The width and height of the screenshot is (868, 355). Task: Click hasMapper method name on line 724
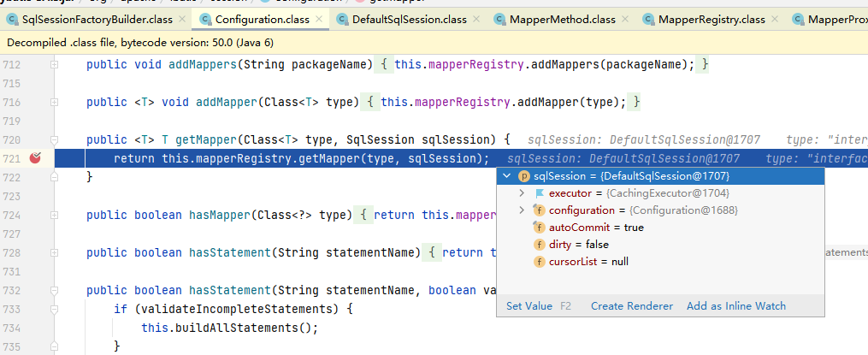(x=220, y=215)
